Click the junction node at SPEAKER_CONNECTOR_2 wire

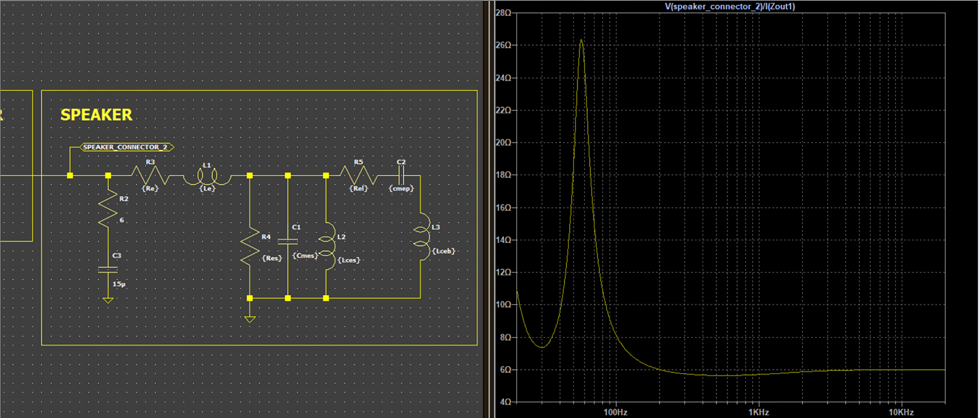click(70, 176)
